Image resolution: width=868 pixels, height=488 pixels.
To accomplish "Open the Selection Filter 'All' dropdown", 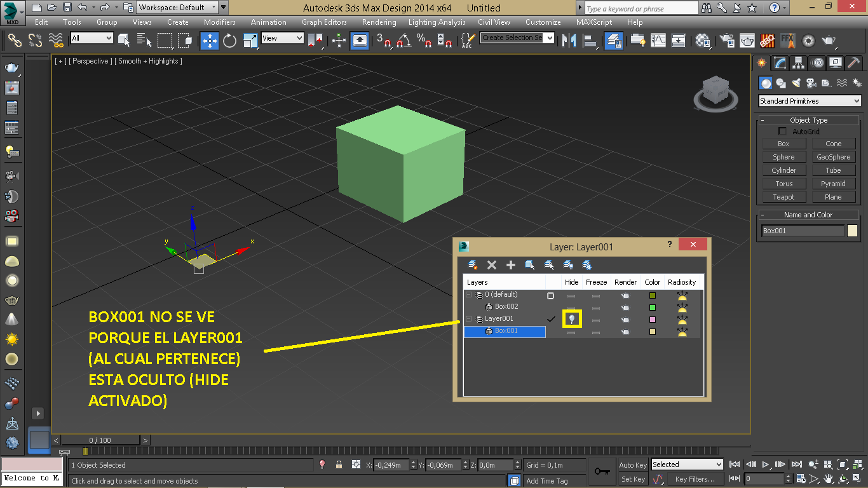I will pyautogui.click(x=92, y=38).
